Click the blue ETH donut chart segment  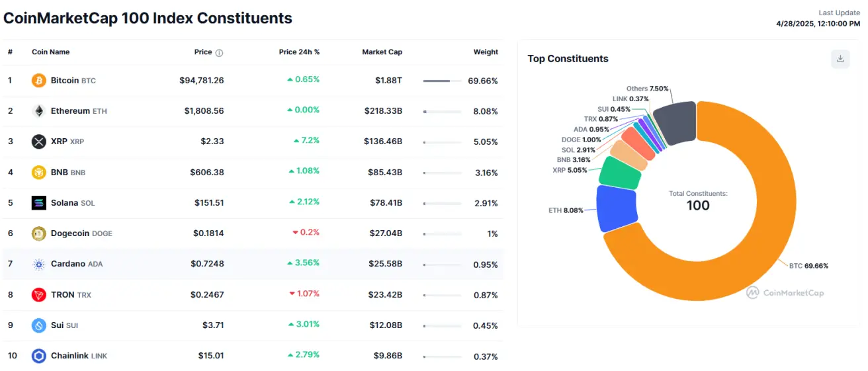coord(616,208)
